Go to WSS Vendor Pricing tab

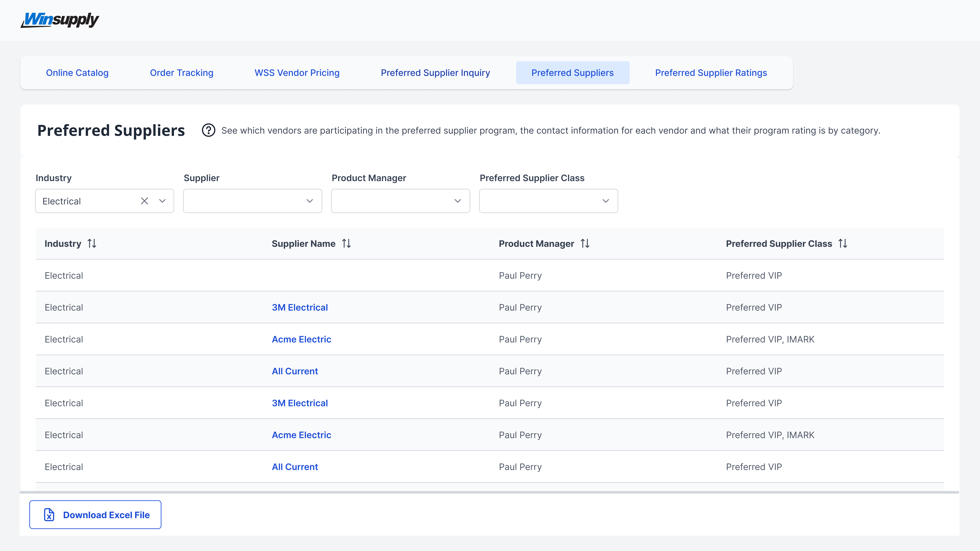pyautogui.click(x=297, y=73)
